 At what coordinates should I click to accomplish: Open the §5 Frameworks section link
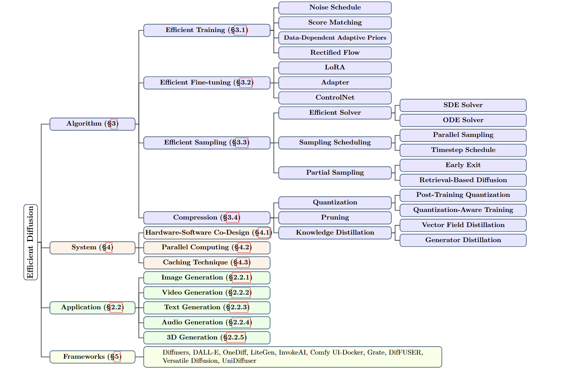pos(117,357)
